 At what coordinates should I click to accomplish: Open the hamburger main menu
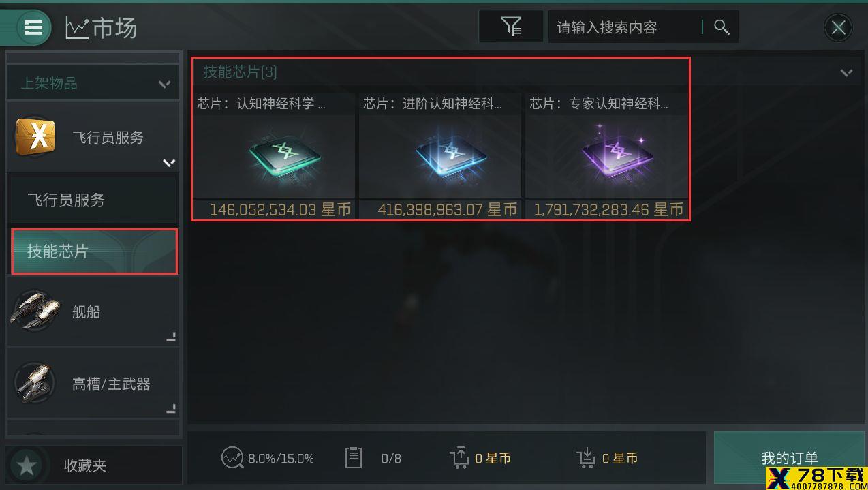coord(33,27)
